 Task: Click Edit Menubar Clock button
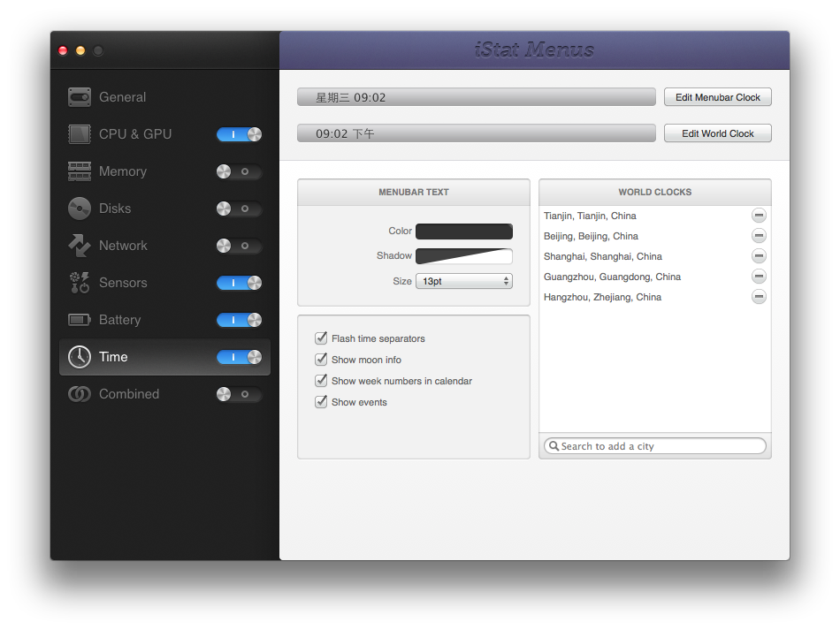[x=717, y=97]
